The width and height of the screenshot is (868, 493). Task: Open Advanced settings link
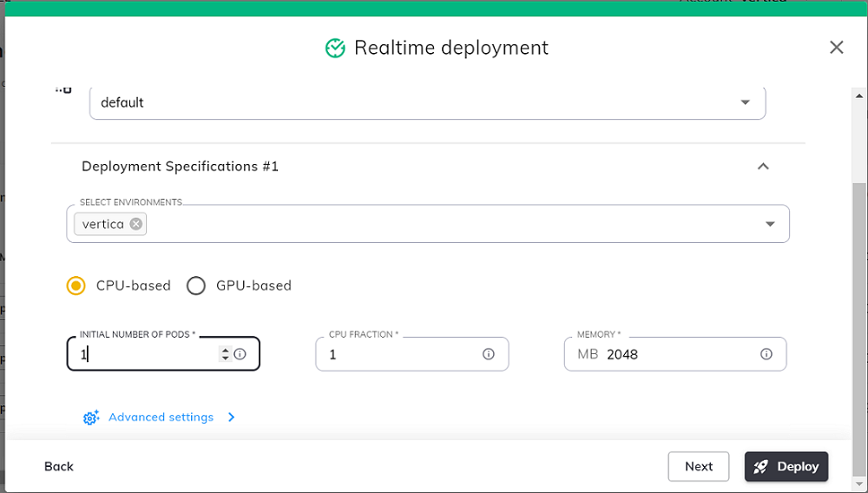(x=161, y=417)
